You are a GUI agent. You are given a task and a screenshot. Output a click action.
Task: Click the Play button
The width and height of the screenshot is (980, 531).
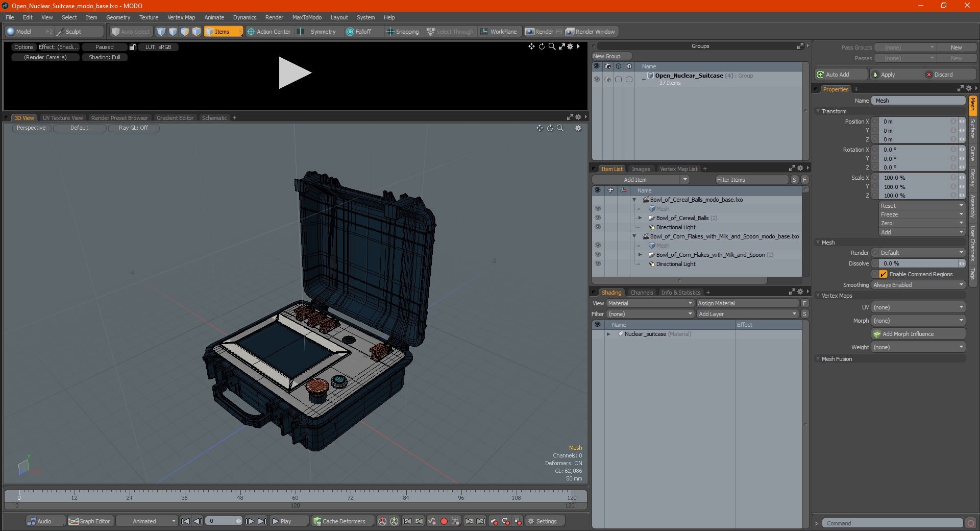289,521
